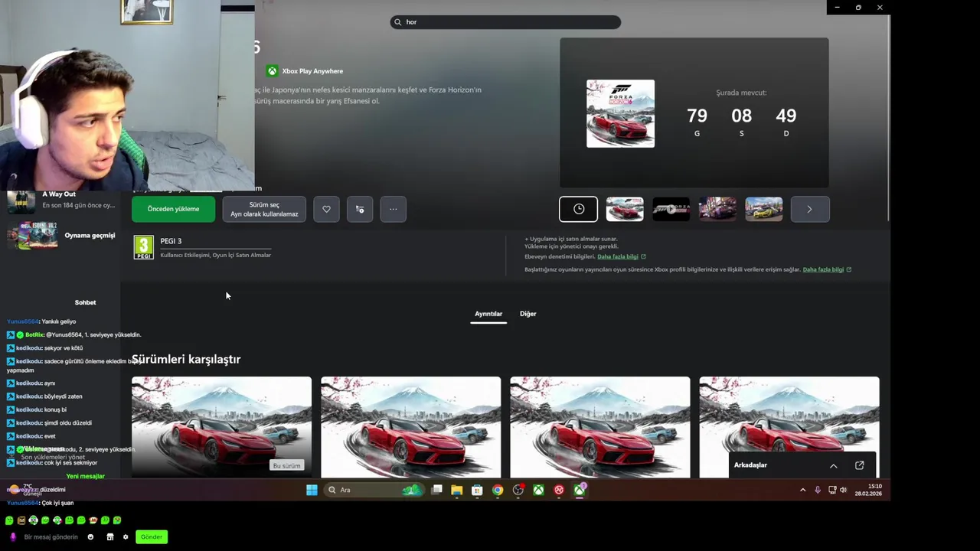Screen dimensions: 980x551
Task: Click chat message 'şimdi oldu düzeldi'
Action: [49, 423]
